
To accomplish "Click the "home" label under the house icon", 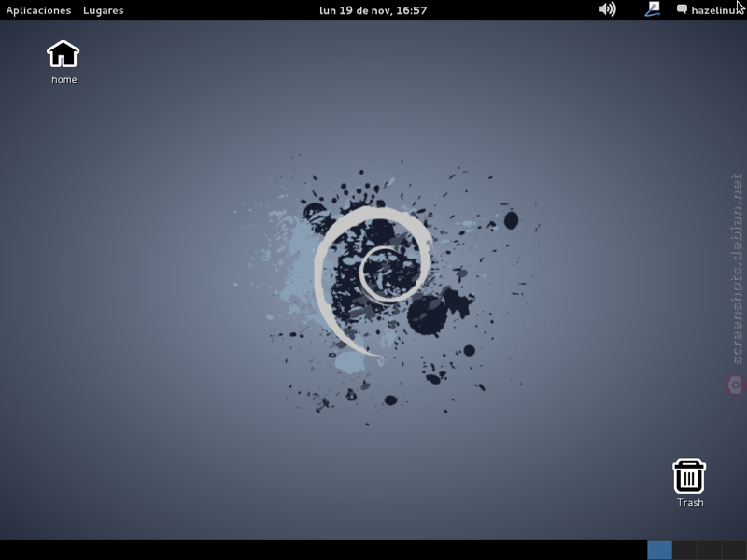I will pyautogui.click(x=63, y=79).
